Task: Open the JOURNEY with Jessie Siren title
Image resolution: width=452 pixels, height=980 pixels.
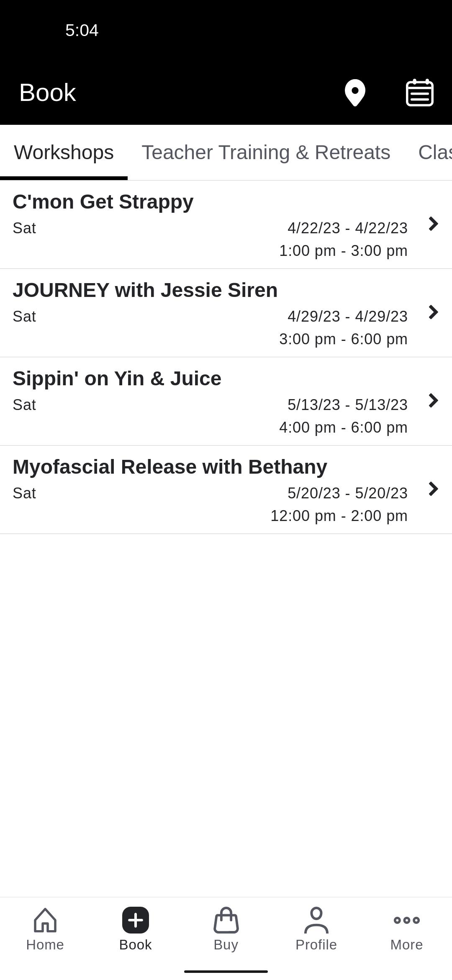Action: click(145, 290)
